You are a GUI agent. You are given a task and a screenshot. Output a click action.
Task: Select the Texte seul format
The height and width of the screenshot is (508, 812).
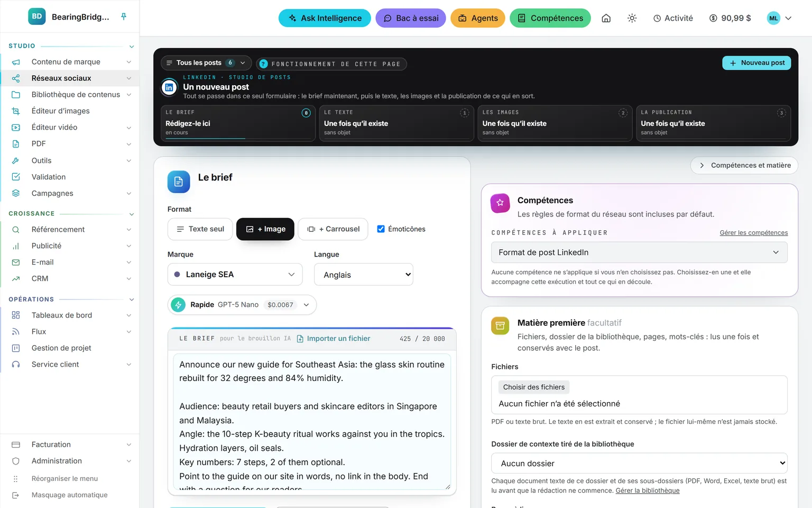200,229
